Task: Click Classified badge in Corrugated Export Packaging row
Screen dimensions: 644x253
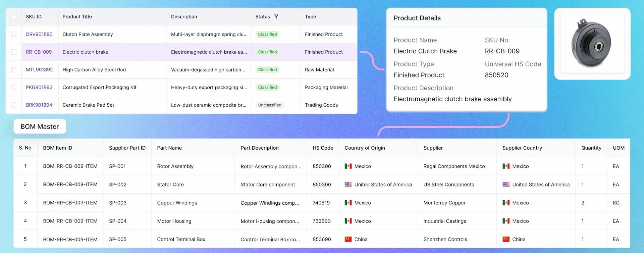Action: (x=267, y=87)
